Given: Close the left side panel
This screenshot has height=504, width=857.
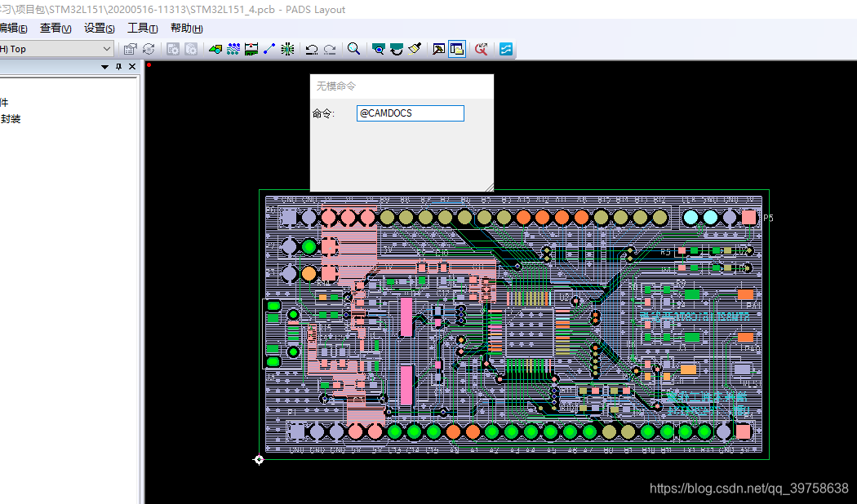Looking at the screenshot, I should [132, 67].
